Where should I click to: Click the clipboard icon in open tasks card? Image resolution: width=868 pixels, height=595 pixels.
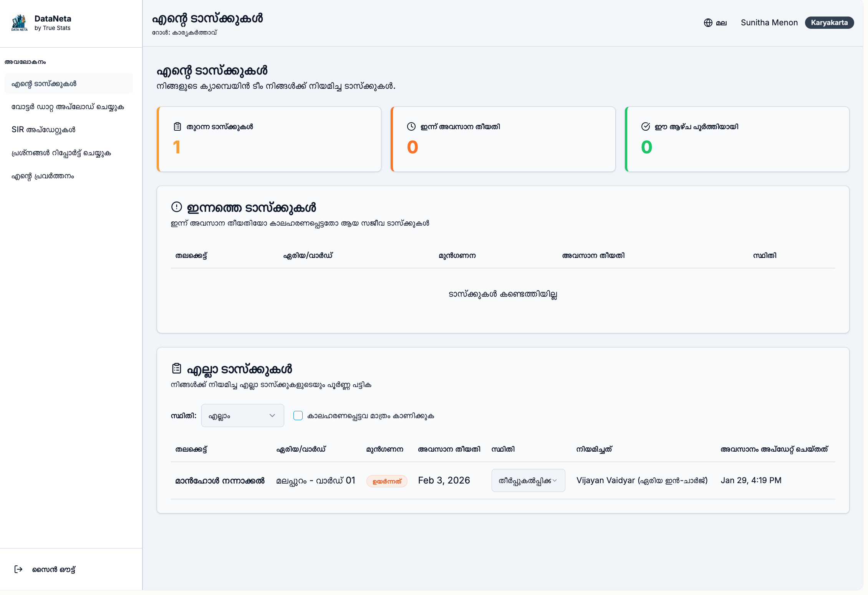tap(177, 126)
